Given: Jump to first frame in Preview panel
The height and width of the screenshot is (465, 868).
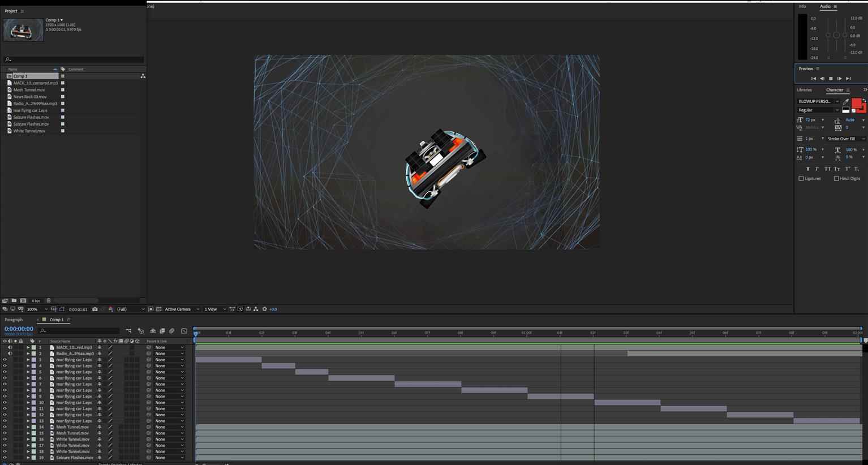Looking at the screenshot, I should point(814,79).
